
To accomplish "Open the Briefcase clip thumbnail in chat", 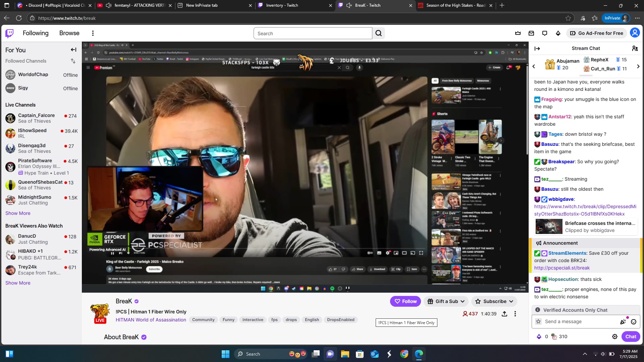I will click(549, 227).
